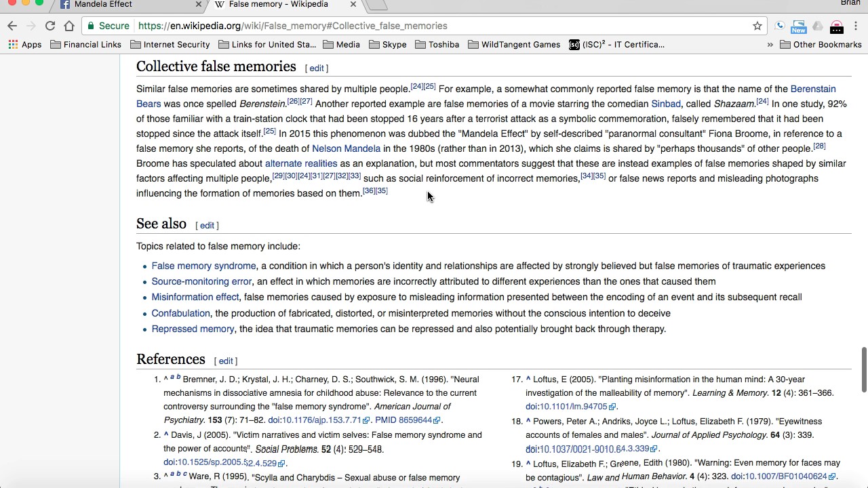Open the Repressed memory link
The height and width of the screenshot is (488, 868).
click(193, 329)
